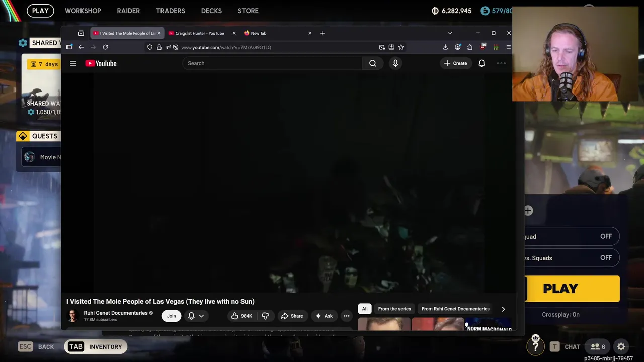Open the game CHAT button
644x362 pixels.
[565, 346]
